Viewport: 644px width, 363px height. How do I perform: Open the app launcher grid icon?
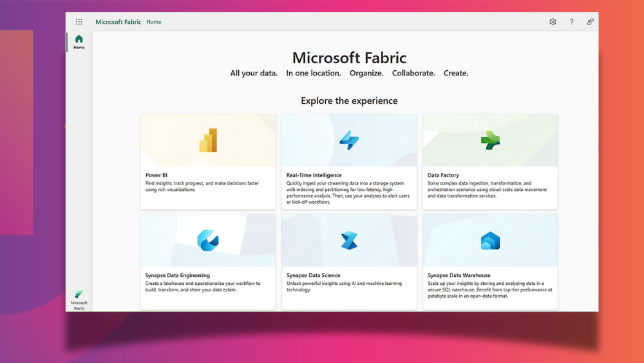click(x=79, y=22)
